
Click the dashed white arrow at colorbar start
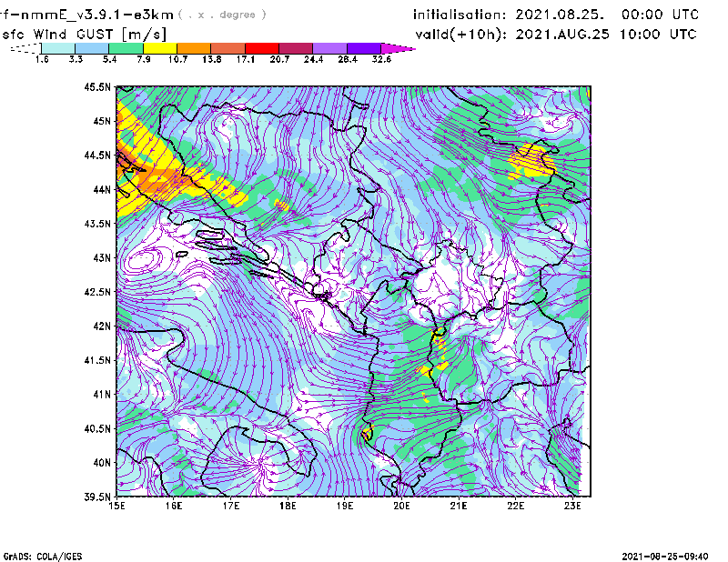point(25,48)
